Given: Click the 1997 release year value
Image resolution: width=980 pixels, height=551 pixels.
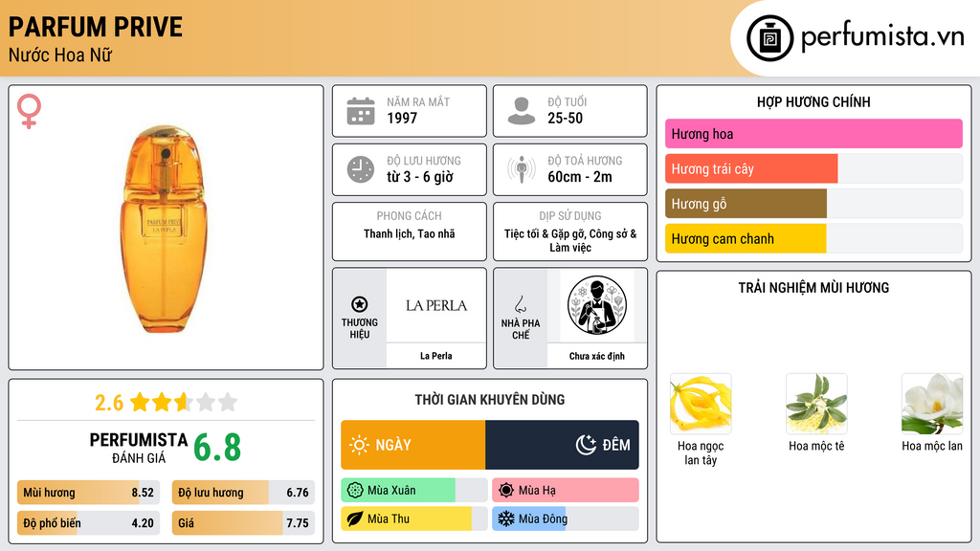Looking at the screenshot, I should pos(402,118).
